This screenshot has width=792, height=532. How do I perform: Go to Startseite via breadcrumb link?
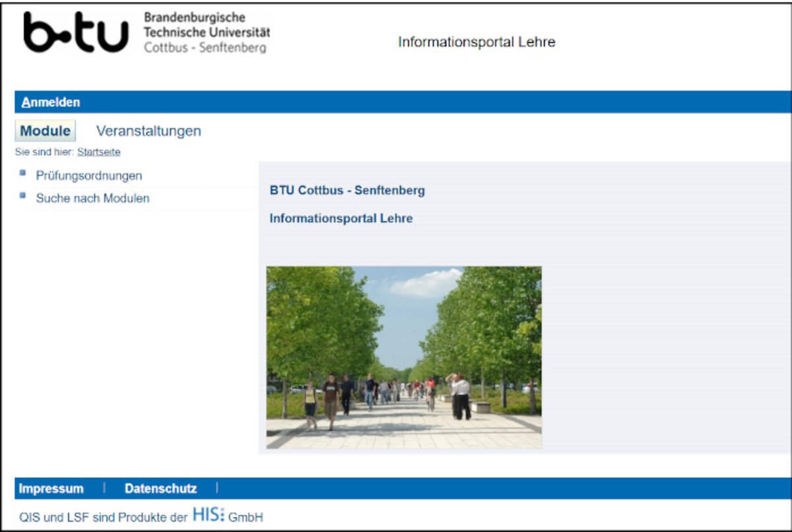tap(98, 152)
